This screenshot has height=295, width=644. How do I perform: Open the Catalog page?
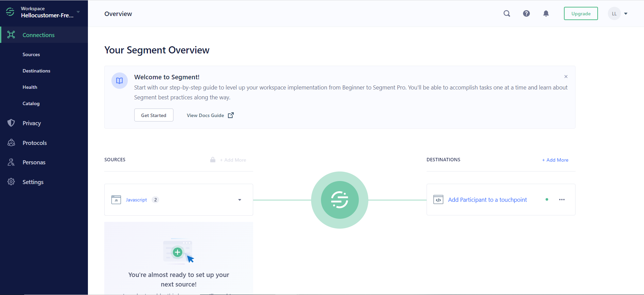pyautogui.click(x=31, y=103)
